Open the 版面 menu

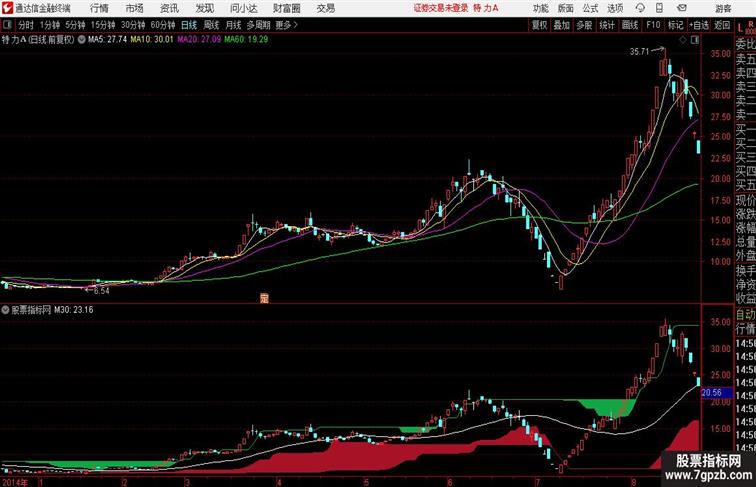pyautogui.click(x=566, y=8)
